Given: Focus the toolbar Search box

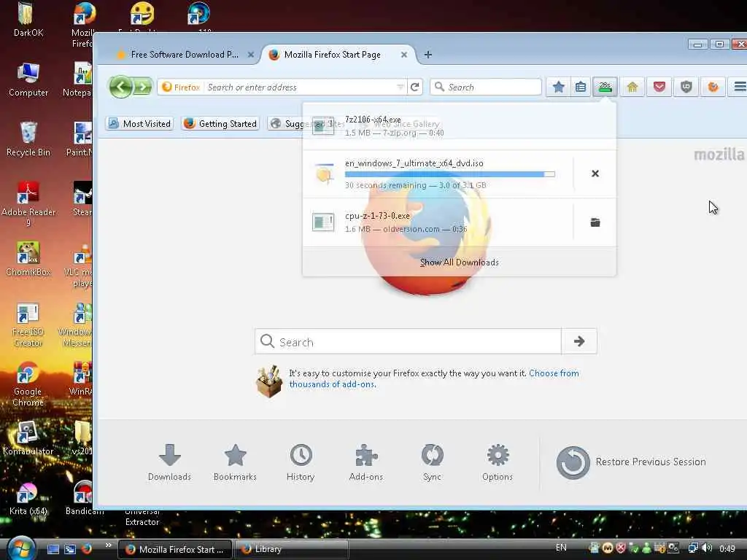Looking at the screenshot, I should point(486,87).
